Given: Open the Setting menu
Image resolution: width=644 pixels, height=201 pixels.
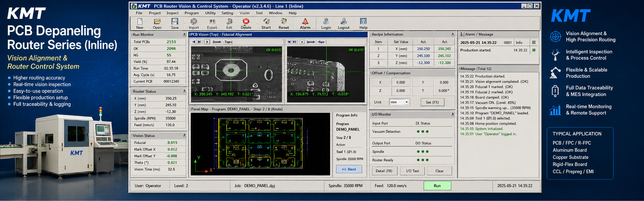Looking at the screenshot, I should (x=227, y=13).
